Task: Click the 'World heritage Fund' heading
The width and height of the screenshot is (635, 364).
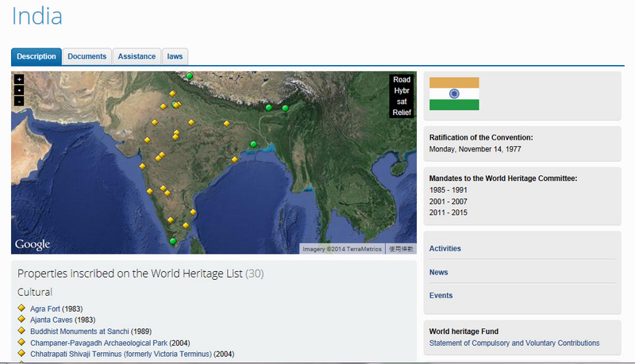Action: [x=464, y=331]
